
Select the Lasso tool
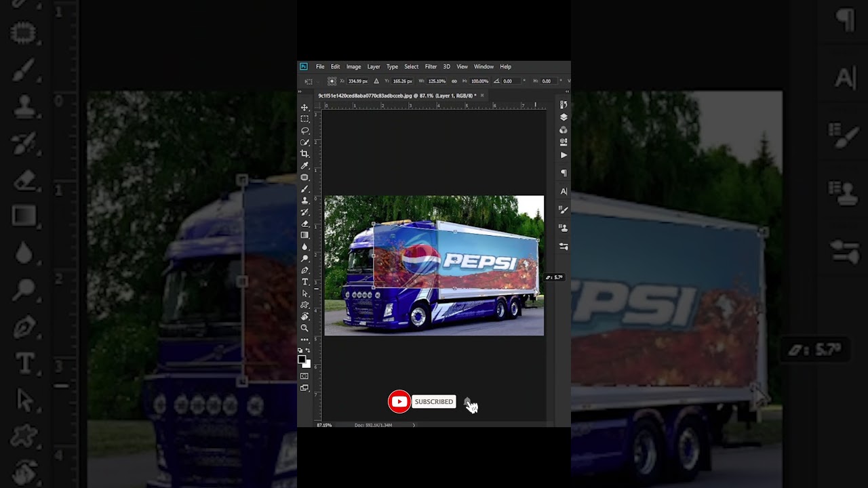point(304,131)
